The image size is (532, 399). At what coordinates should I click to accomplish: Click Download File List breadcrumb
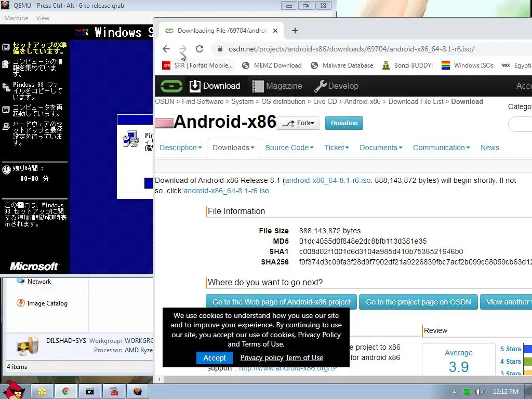point(416,101)
